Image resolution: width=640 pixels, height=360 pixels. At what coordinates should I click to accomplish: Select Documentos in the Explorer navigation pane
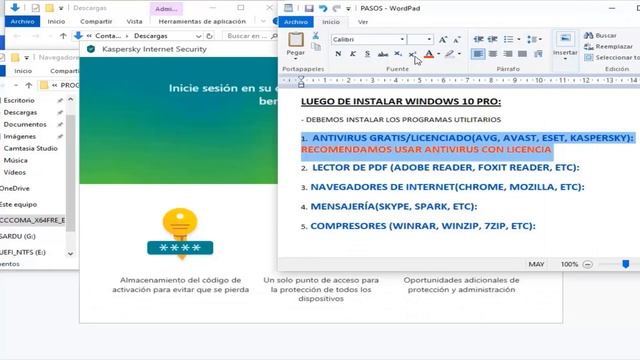[25, 124]
